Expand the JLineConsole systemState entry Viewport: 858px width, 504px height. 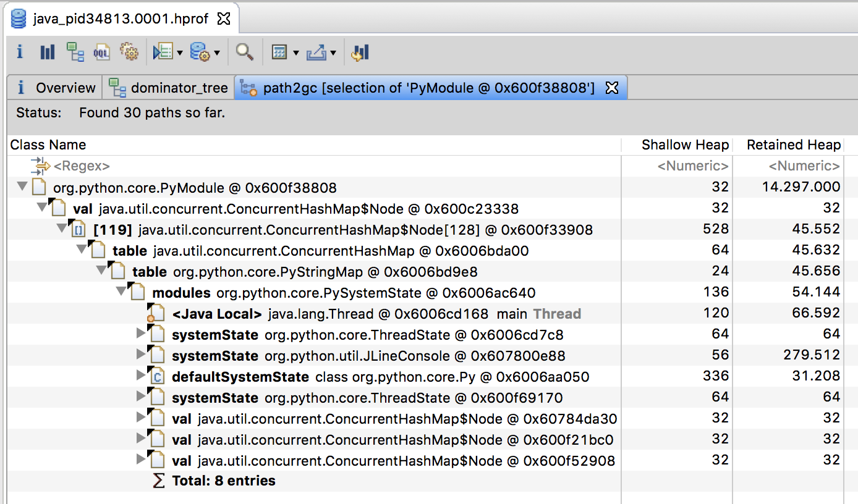(x=142, y=355)
